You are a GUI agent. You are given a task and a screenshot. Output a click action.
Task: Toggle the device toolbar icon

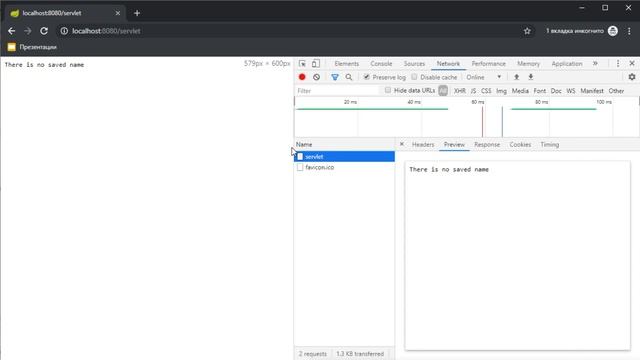tap(316, 64)
